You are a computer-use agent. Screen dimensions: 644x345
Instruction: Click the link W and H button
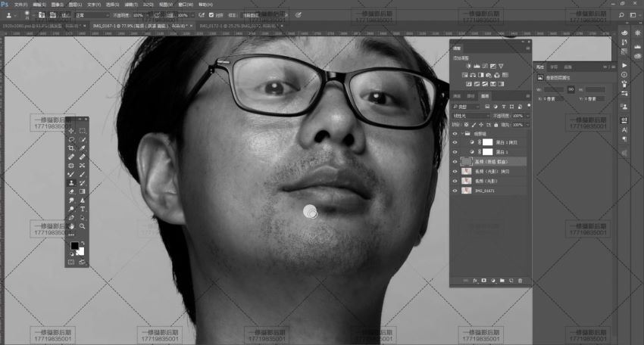(571, 89)
